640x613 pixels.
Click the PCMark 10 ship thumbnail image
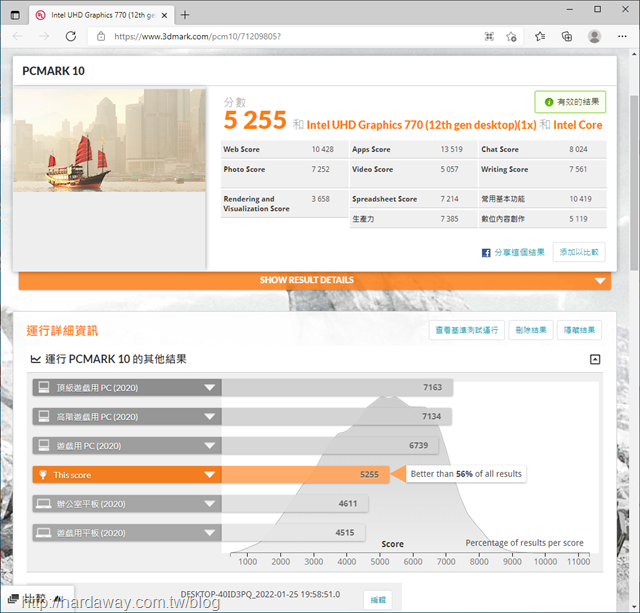[109, 140]
